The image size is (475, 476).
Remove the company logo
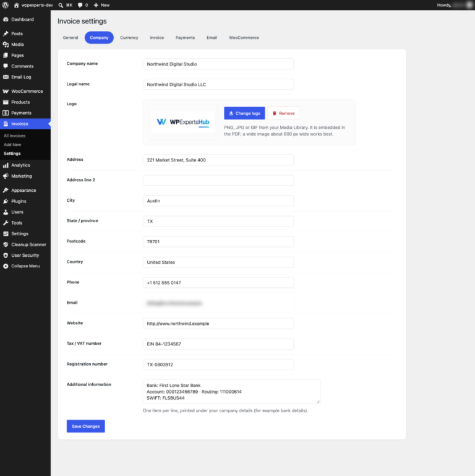click(283, 113)
